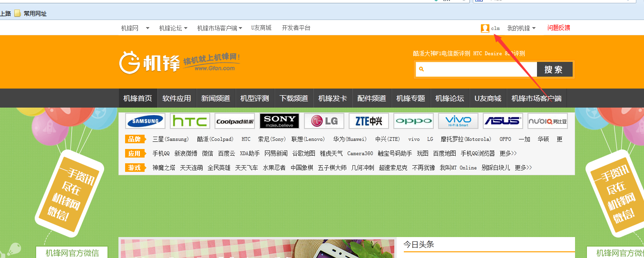Click the ZTE brand logo
The height and width of the screenshot is (258, 644).
pos(369,121)
